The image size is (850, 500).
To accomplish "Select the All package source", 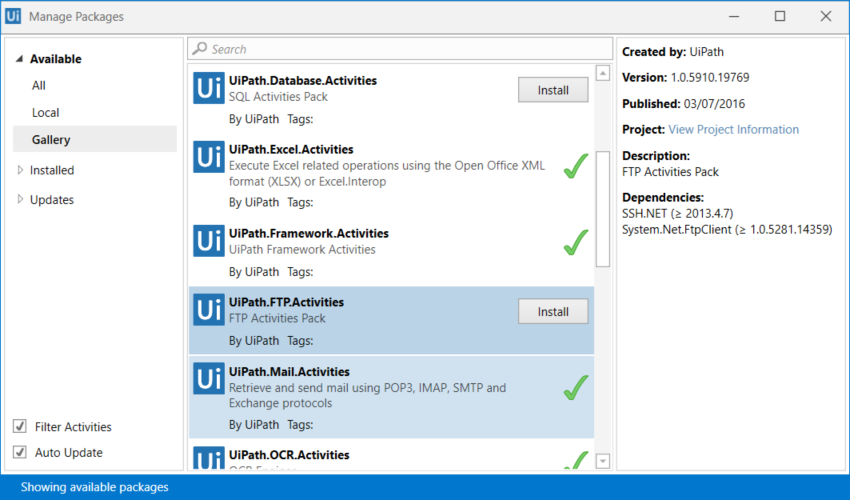I will coord(38,85).
